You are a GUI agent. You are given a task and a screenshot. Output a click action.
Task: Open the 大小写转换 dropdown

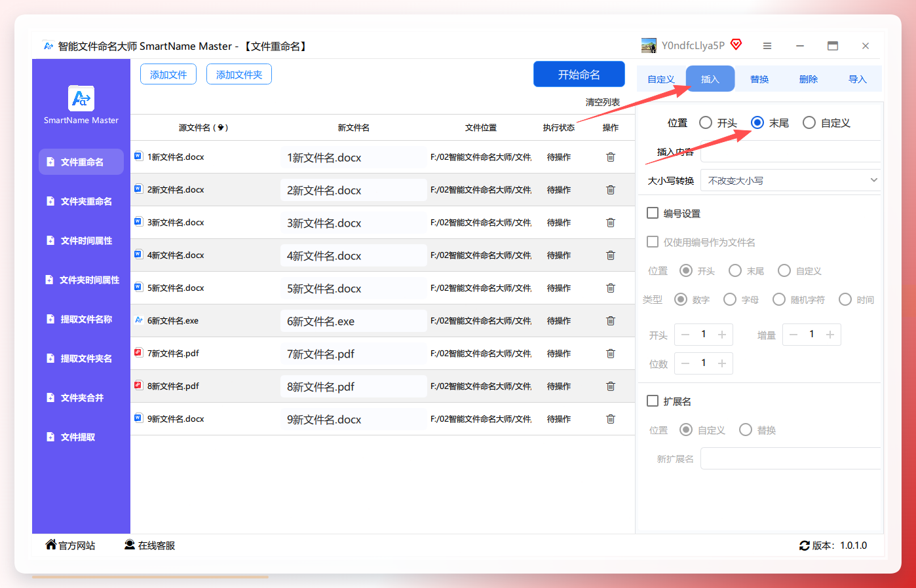click(x=790, y=180)
